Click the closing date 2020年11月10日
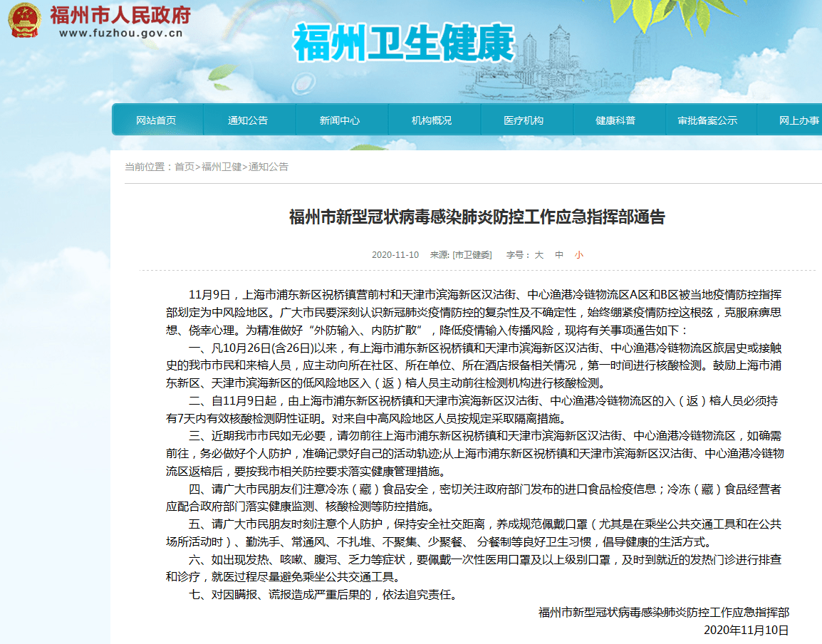The height and width of the screenshot is (644, 822). click(x=746, y=630)
